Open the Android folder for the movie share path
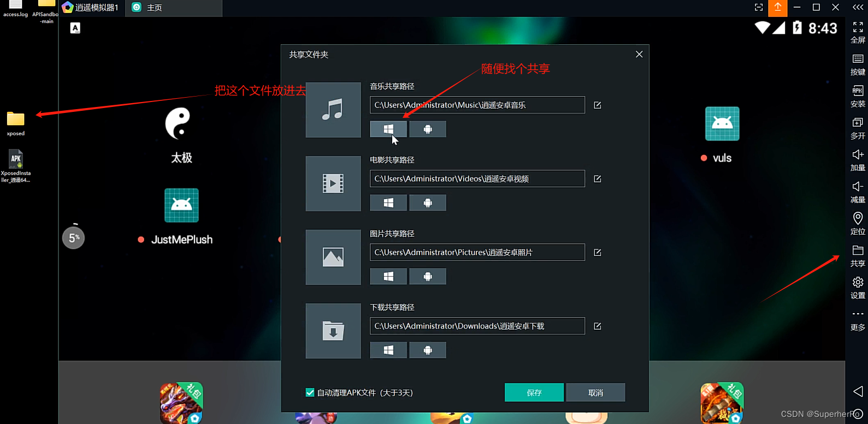This screenshot has height=424, width=868. [x=428, y=202]
